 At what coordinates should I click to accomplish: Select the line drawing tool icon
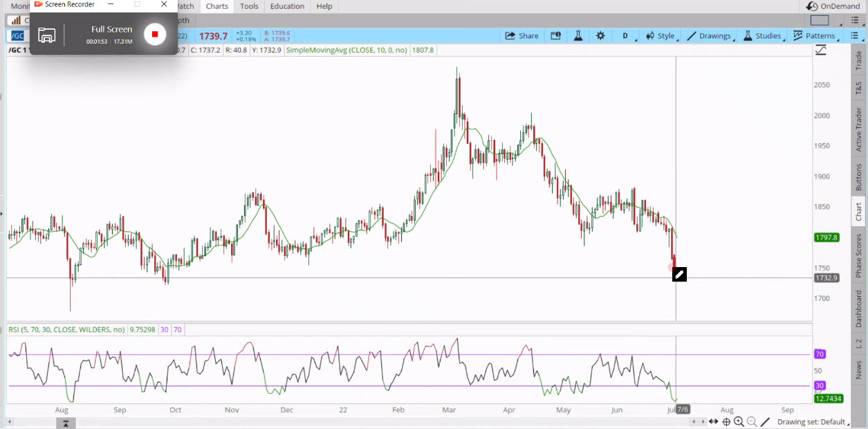tap(765, 422)
